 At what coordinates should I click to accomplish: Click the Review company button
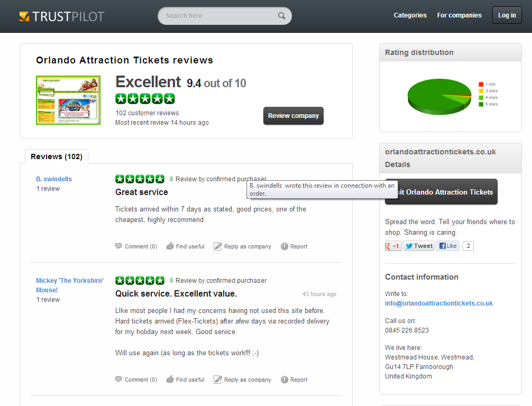(x=293, y=116)
